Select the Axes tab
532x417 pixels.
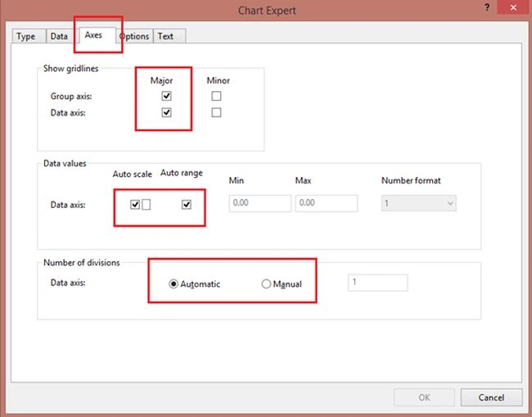point(97,35)
